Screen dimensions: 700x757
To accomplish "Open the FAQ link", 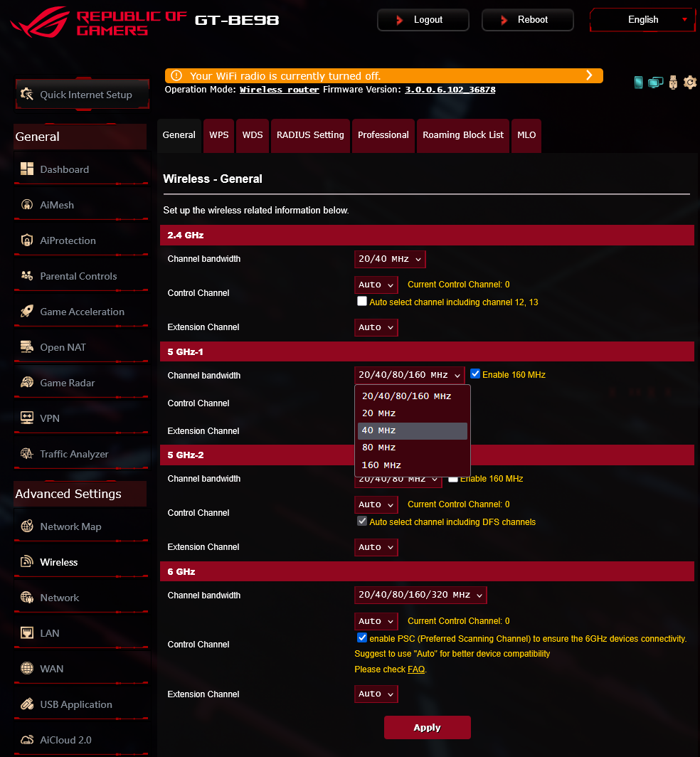I will click(x=416, y=669).
